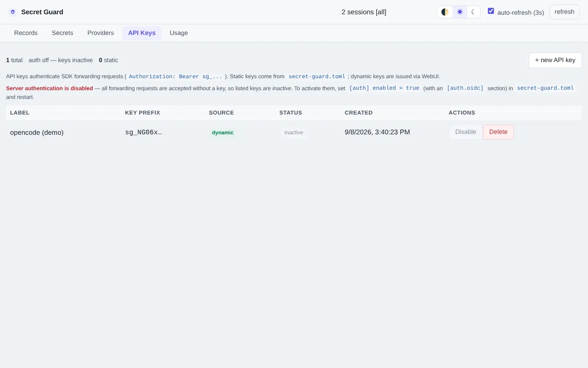
Task: Delete the opencode (demo) key
Action: point(498,132)
